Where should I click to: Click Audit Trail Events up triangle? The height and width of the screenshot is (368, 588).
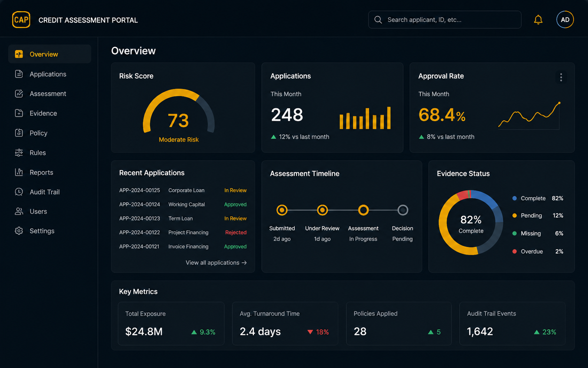(x=536, y=332)
